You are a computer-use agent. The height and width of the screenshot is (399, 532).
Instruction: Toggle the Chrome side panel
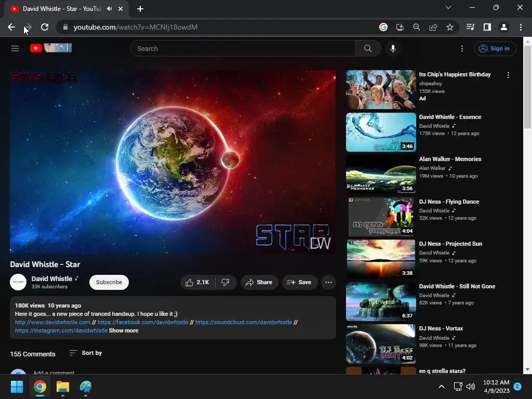pos(487,27)
